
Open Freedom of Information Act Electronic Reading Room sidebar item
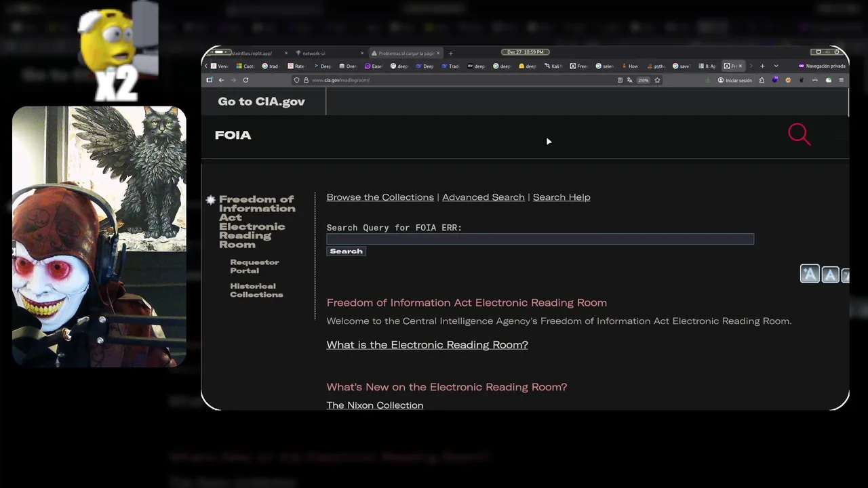[x=256, y=222]
